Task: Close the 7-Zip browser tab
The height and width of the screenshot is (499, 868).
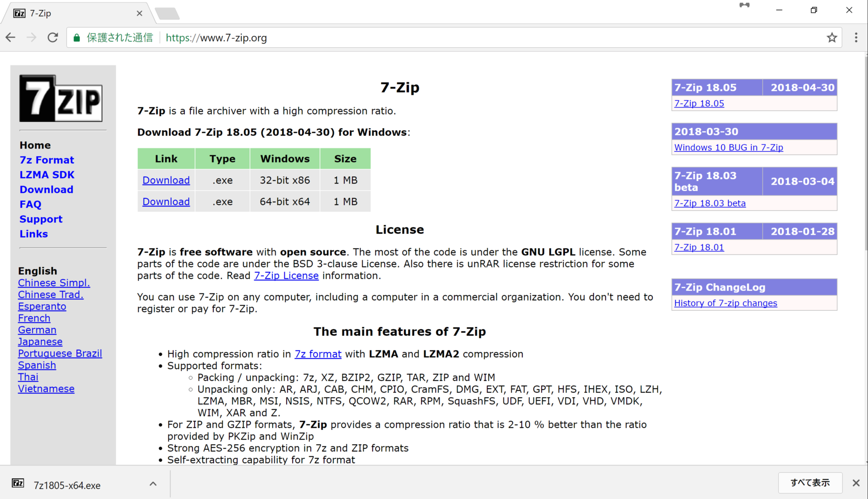Action: click(x=139, y=13)
